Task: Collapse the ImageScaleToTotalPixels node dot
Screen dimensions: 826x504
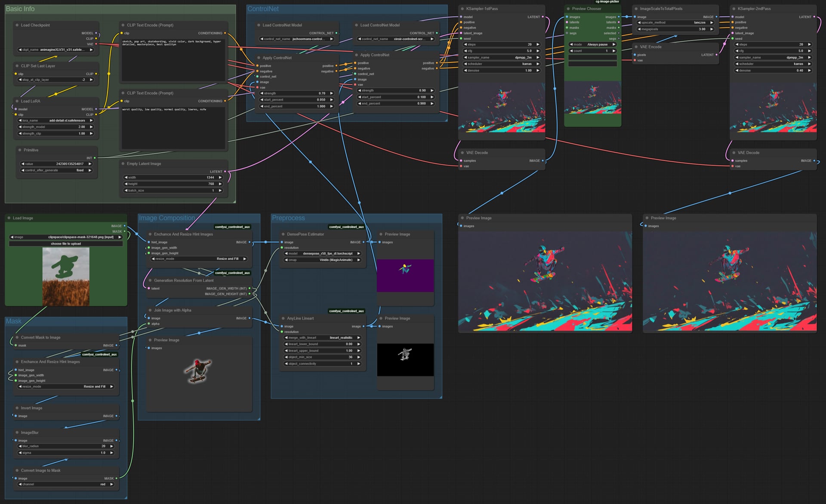Action: (636, 9)
